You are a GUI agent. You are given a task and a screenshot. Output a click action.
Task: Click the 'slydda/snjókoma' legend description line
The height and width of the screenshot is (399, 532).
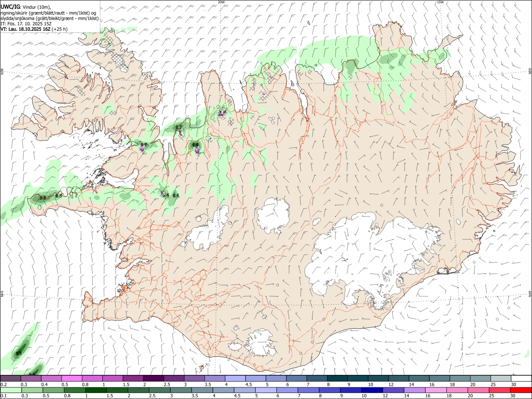[x=49, y=18]
